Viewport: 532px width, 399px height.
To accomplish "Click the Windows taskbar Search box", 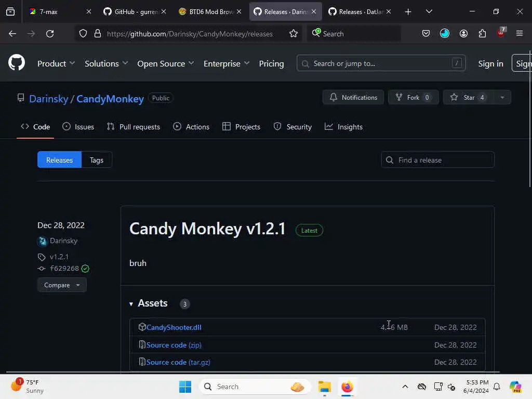I will (x=255, y=387).
